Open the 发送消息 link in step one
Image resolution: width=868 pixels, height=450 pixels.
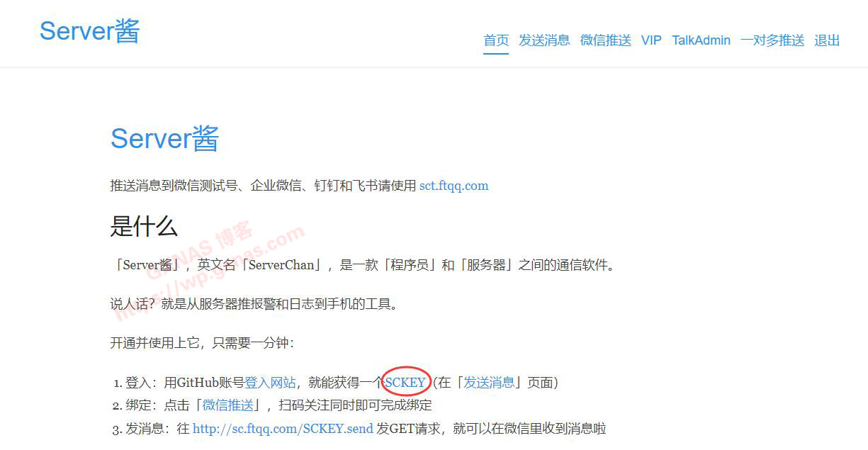tap(489, 383)
